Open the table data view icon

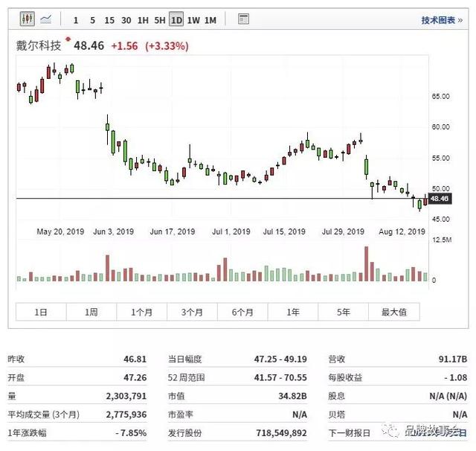pyautogui.click(x=243, y=19)
